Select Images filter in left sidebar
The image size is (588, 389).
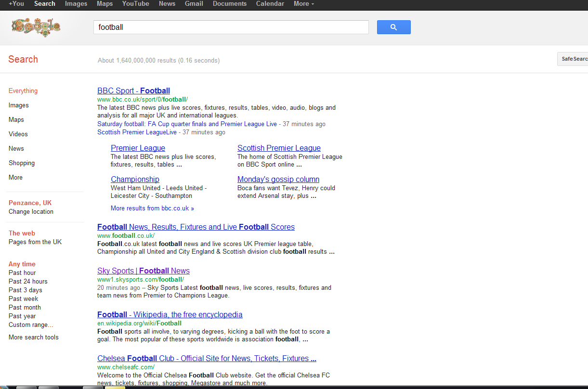[19, 105]
